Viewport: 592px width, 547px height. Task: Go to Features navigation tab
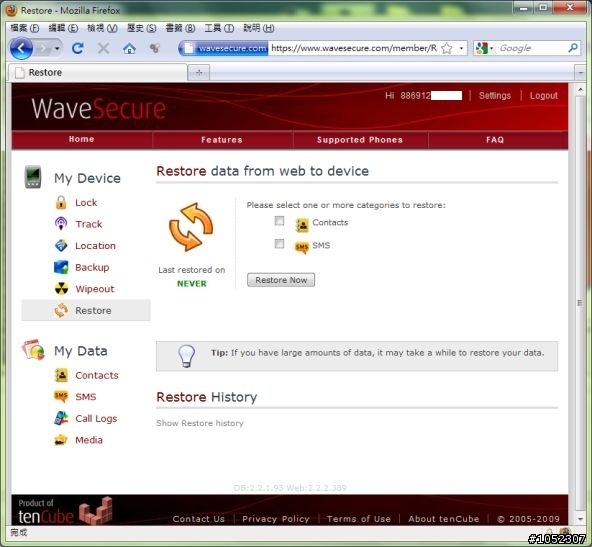[x=222, y=140]
